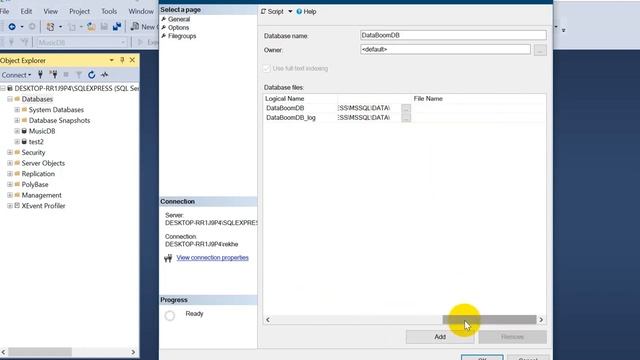Refresh the Object Explorer tree
This screenshot has width=640, height=360.
pyautogui.click(x=91, y=75)
